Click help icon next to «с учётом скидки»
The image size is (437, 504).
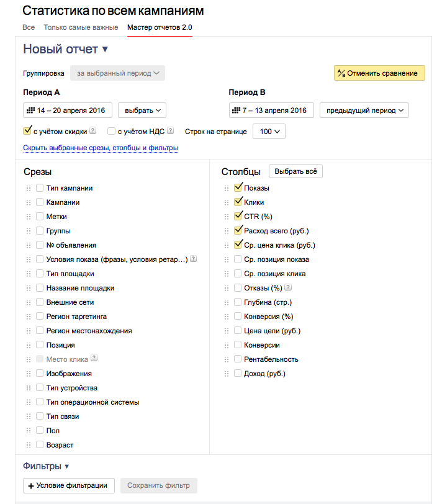pos(93,131)
